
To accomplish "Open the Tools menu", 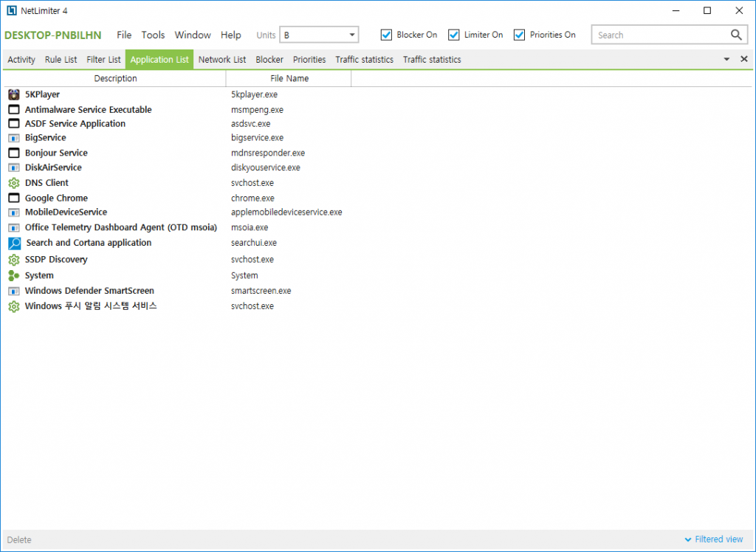I will coord(153,35).
